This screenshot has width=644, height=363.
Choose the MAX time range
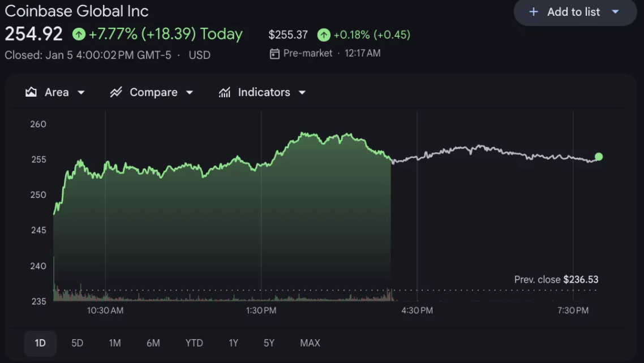[x=310, y=343]
